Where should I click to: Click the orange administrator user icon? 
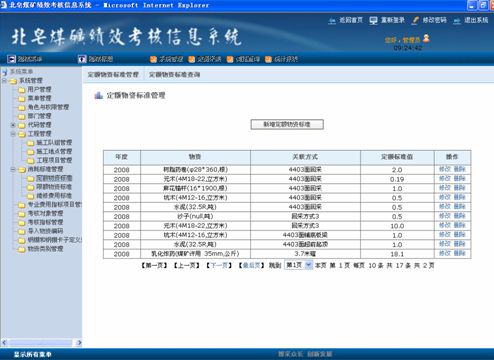[426, 39]
